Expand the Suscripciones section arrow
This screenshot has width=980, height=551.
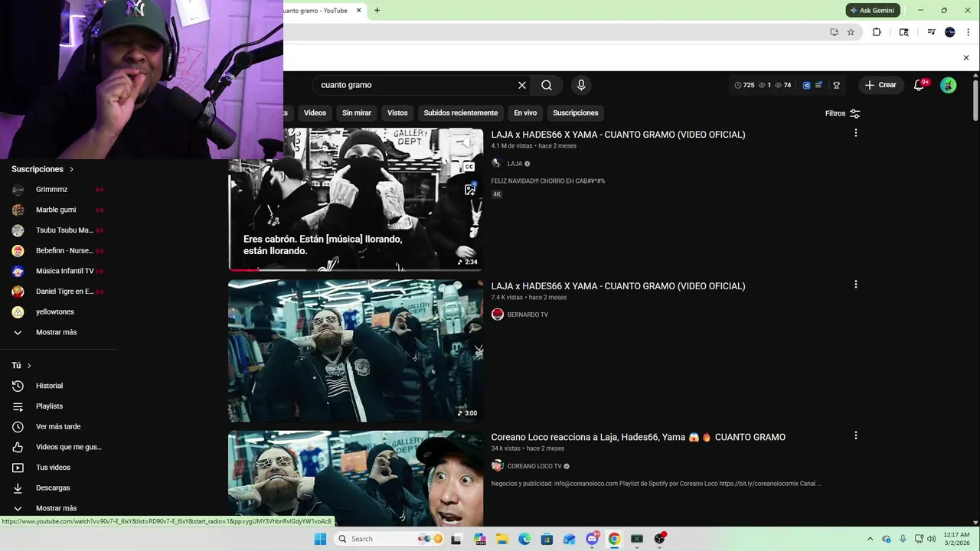point(71,169)
